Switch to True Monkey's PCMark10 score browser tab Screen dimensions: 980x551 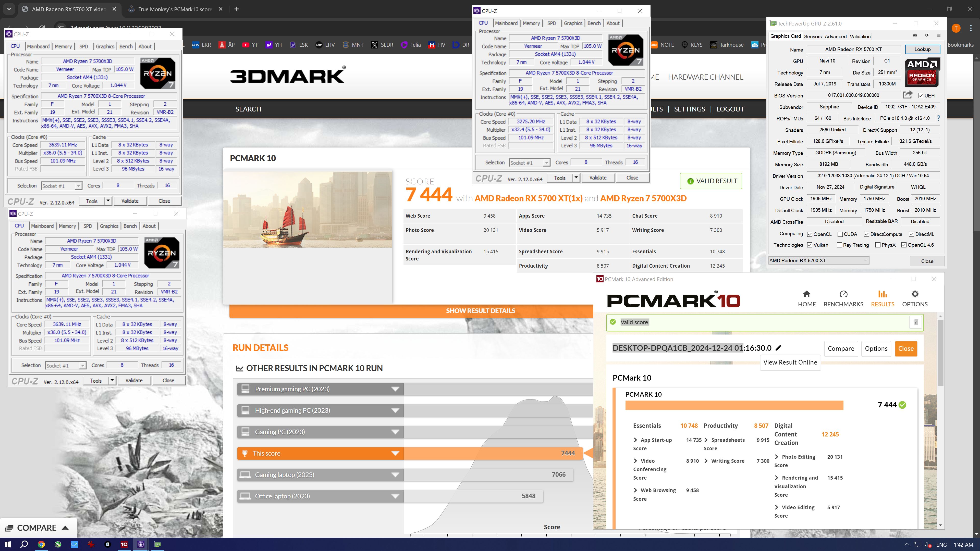click(x=175, y=9)
